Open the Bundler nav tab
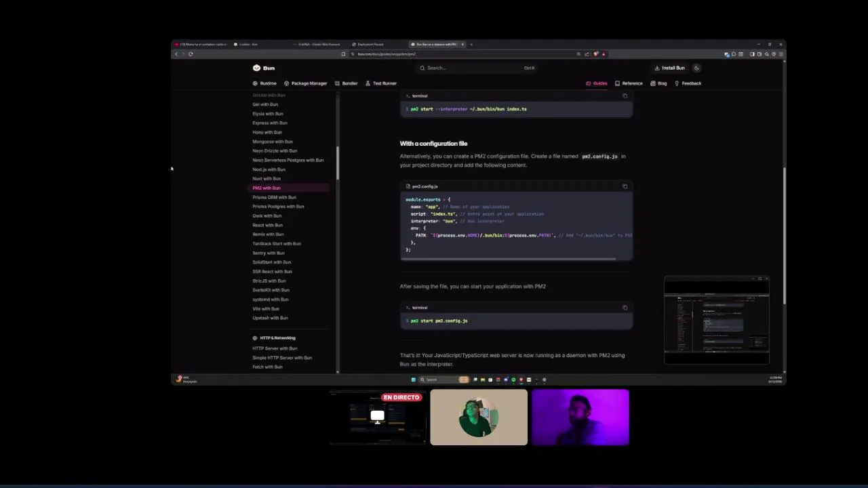 [346, 83]
